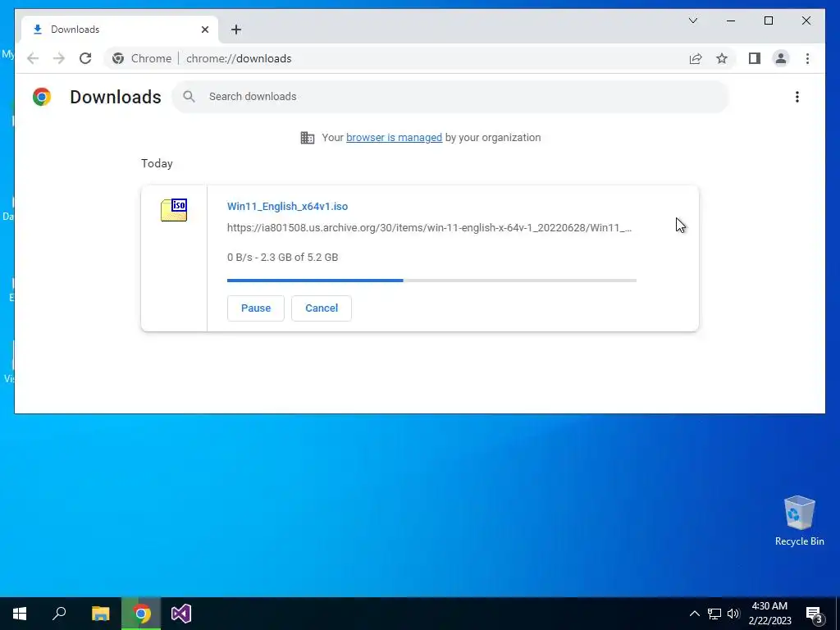
Task: Minimize the Chrome window
Action: tap(731, 21)
